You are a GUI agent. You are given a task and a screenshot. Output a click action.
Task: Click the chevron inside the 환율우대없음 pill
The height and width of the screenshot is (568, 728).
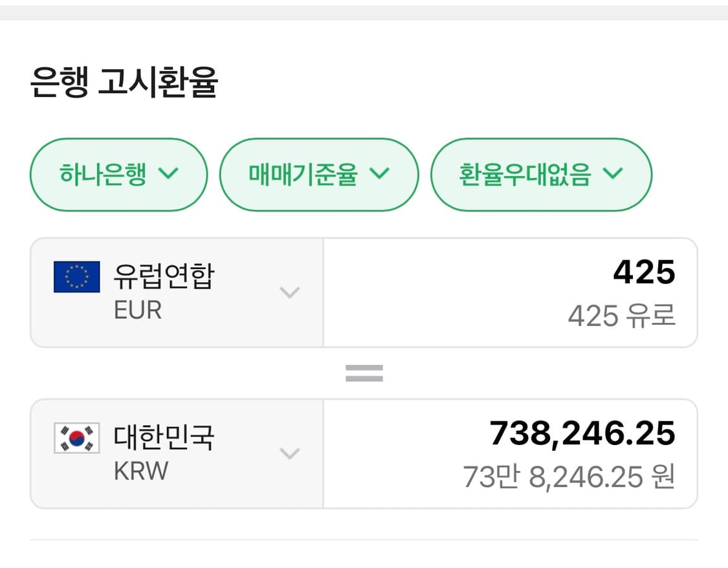[612, 173]
